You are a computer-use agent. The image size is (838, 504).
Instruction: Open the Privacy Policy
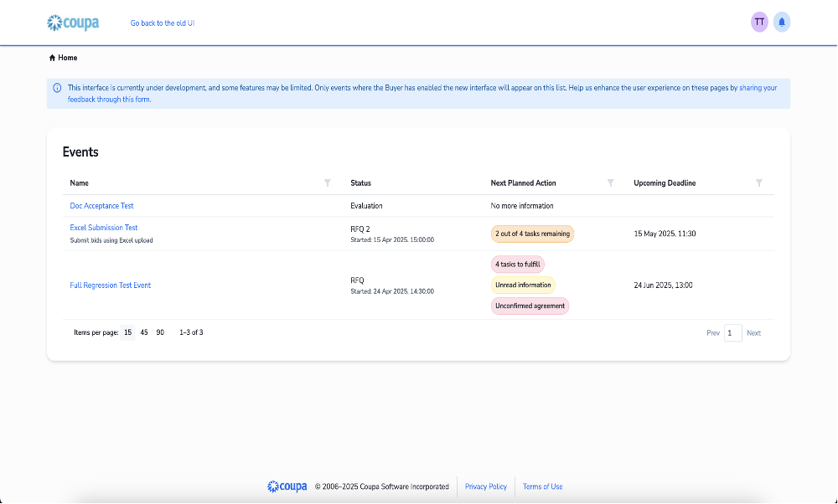pyautogui.click(x=485, y=486)
